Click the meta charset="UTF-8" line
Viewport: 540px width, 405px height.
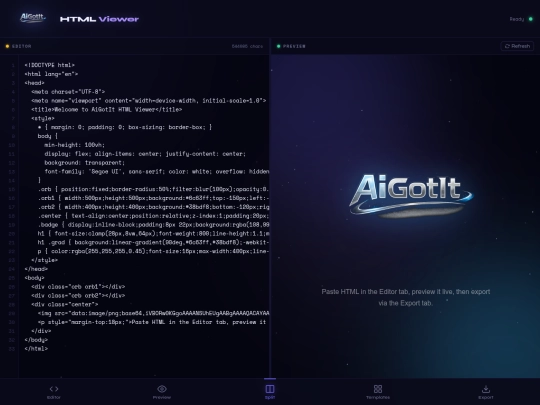(x=68, y=92)
